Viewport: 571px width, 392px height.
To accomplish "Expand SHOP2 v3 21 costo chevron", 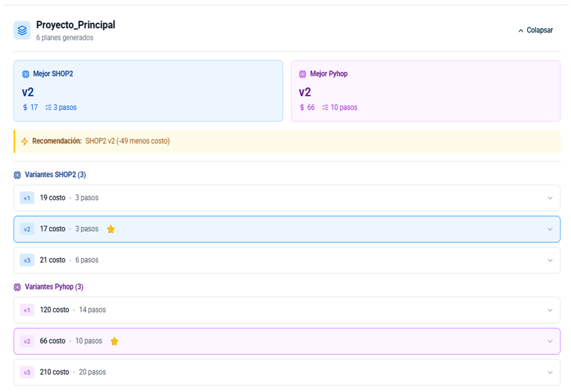I will point(550,260).
